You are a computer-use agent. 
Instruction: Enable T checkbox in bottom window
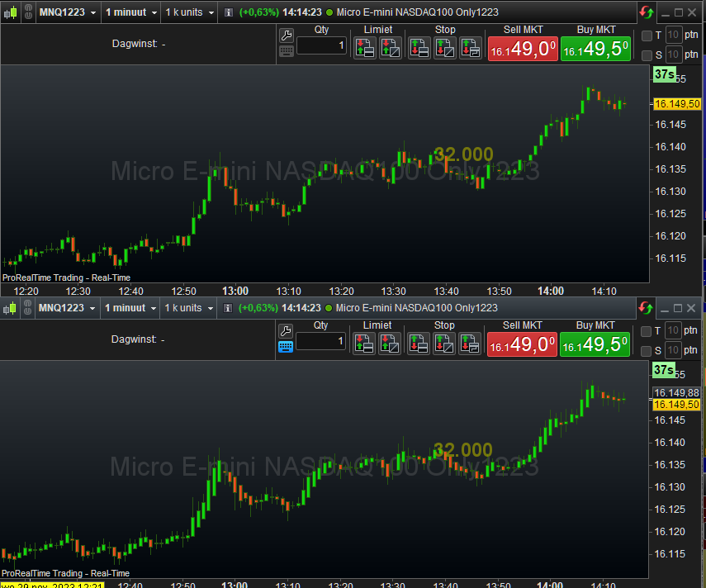point(646,331)
